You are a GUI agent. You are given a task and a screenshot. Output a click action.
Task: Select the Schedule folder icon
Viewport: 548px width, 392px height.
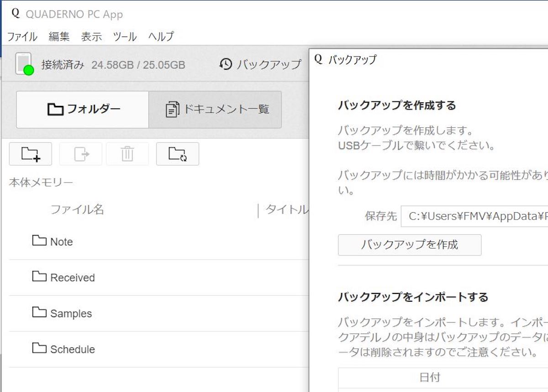[x=39, y=348]
